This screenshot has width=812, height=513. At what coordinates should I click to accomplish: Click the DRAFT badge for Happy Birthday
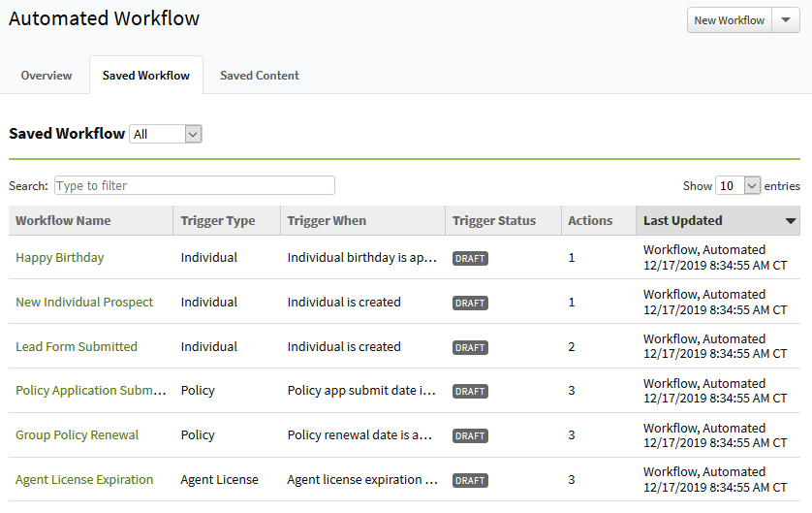click(x=470, y=258)
